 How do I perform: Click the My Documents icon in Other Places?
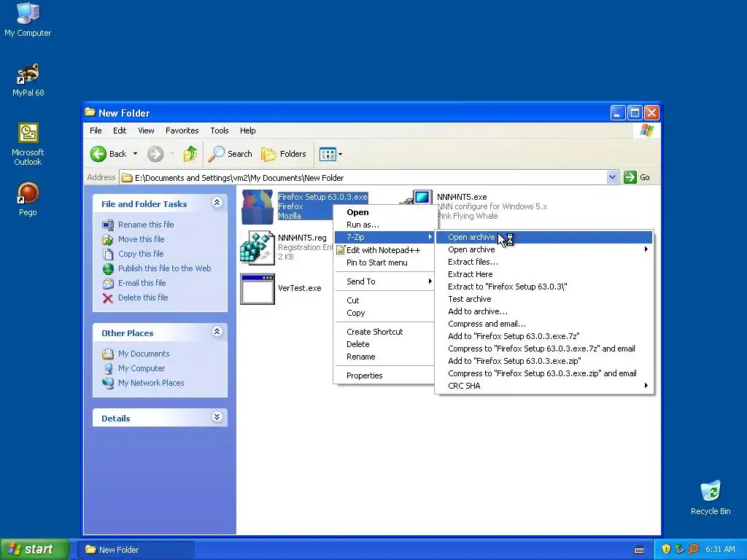pos(108,354)
